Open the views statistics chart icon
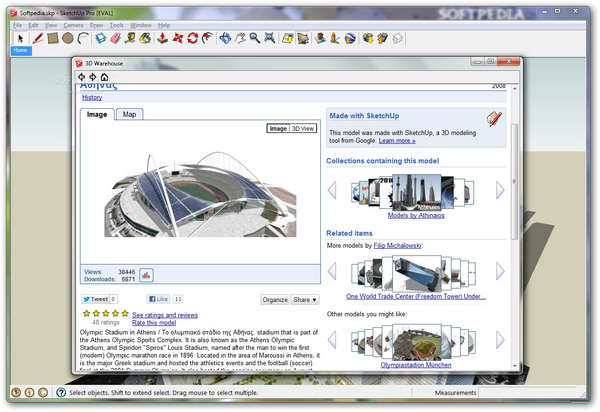600x412 pixels. coord(146,275)
